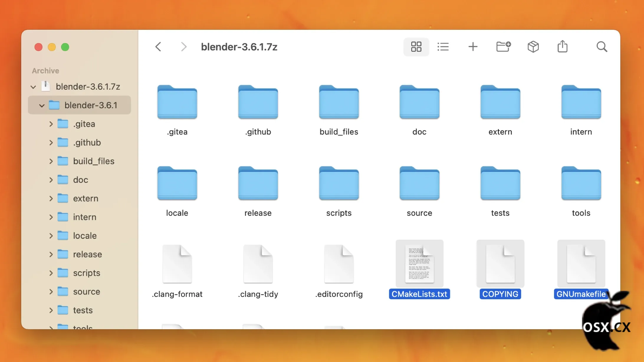Switch to list view

point(443,47)
